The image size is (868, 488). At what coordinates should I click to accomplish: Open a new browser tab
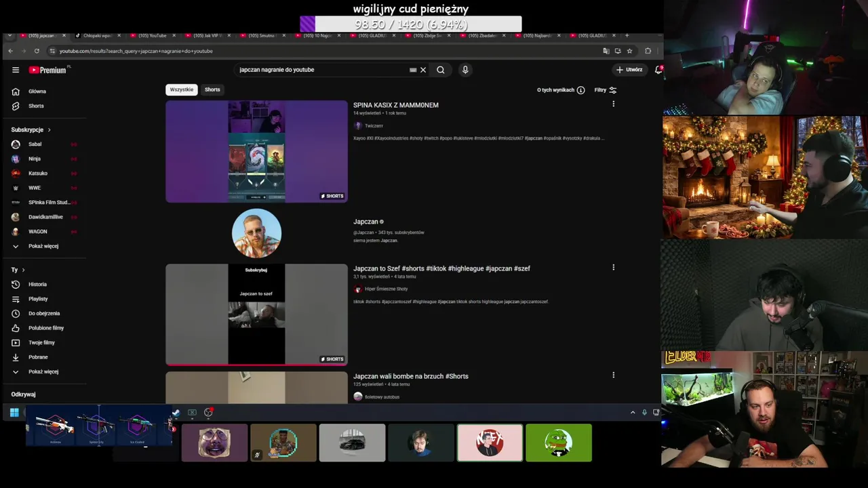click(627, 35)
